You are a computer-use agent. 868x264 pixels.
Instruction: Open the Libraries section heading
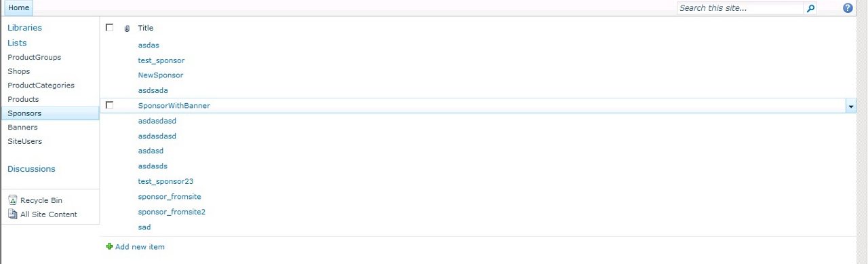point(24,28)
